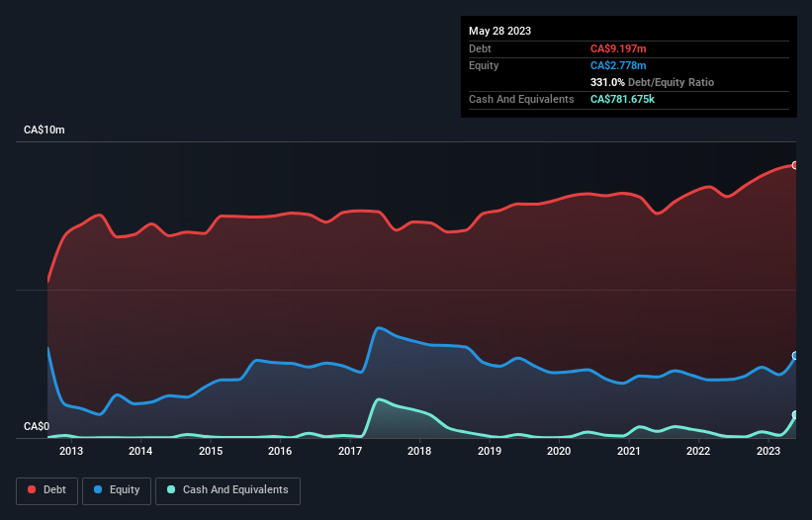Click the 2014 x-axis label

coord(140,451)
